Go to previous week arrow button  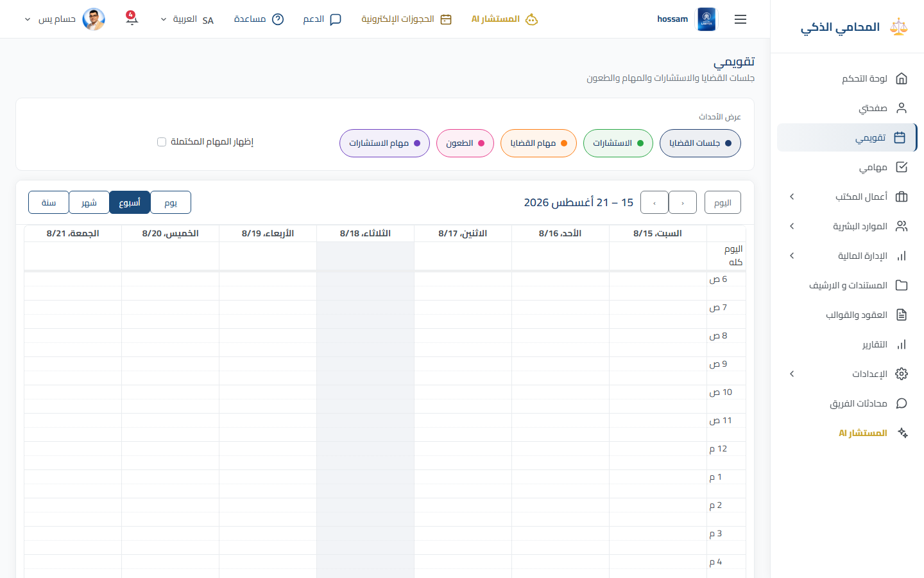click(x=683, y=202)
